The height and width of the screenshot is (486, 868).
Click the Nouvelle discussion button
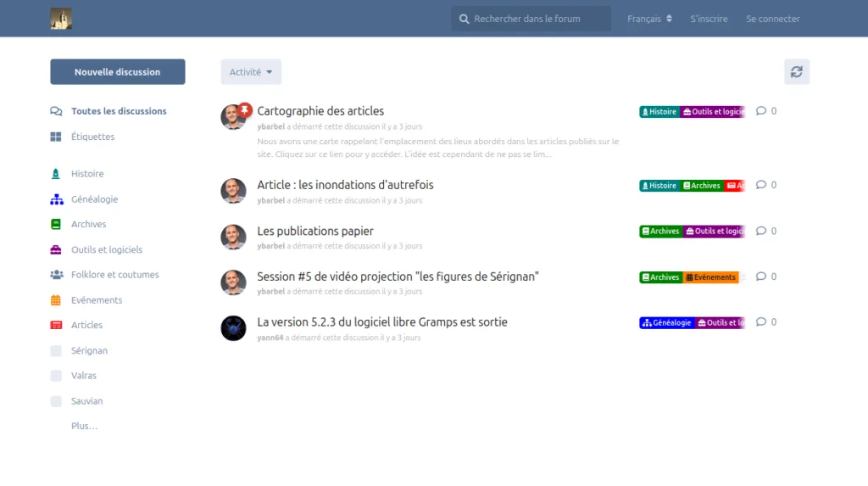pos(118,72)
